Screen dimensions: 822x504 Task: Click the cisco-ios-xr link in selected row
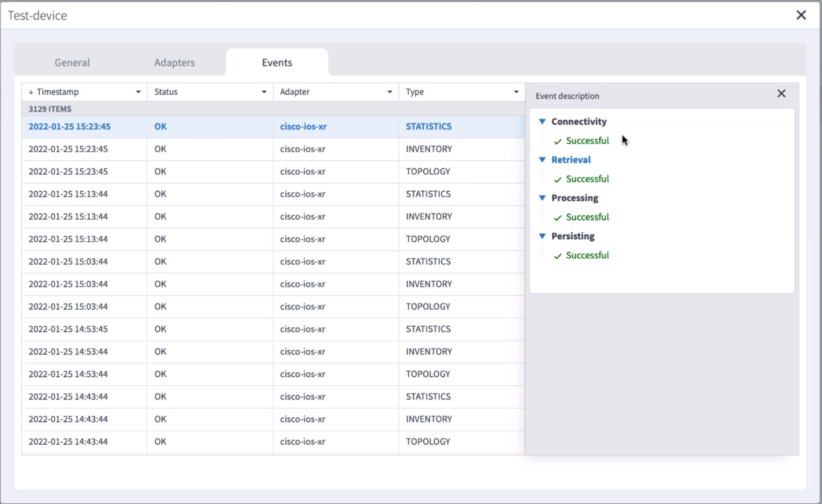(303, 127)
